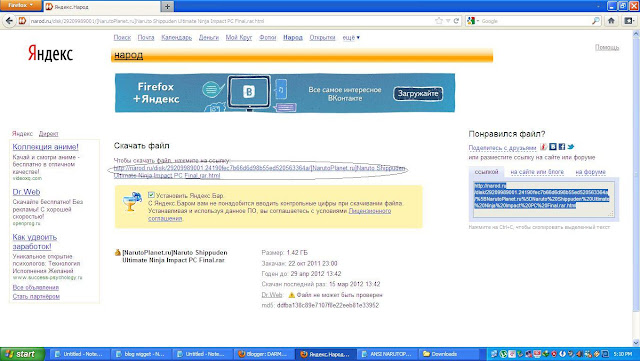Click the Windows start button
The width and height of the screenshot is (640, 361).
pos(22,354)
